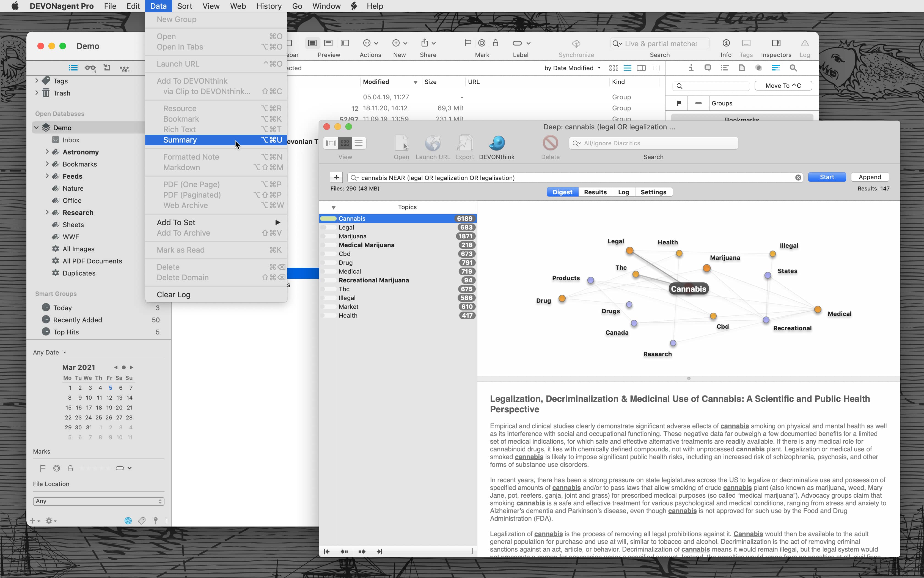Choose Clear Log menu item
The width and height of the screenshot is (924, 578).
point(216,295)
